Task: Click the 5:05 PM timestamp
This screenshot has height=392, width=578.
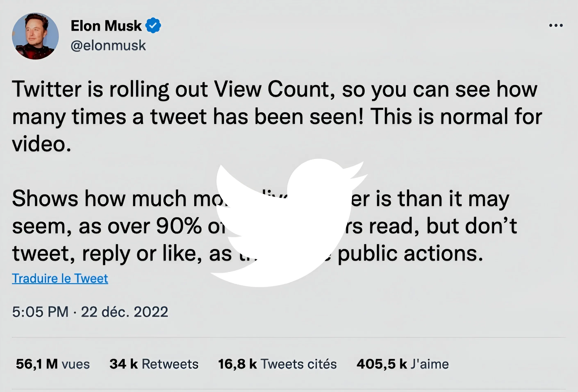Action: click(x=40, y=312)
